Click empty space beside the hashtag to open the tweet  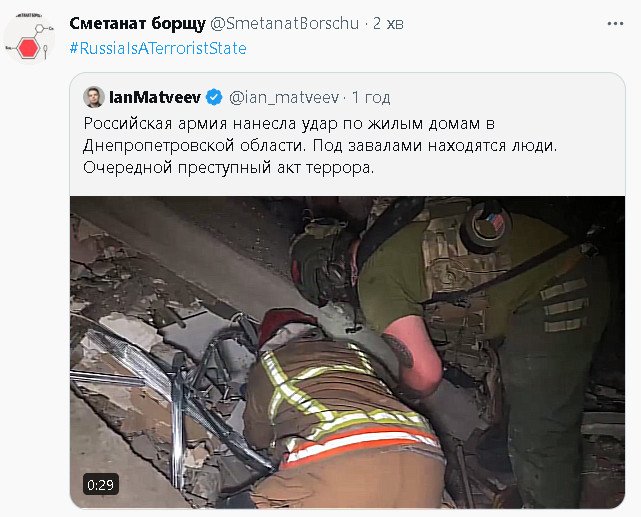[x=429, y=48]
